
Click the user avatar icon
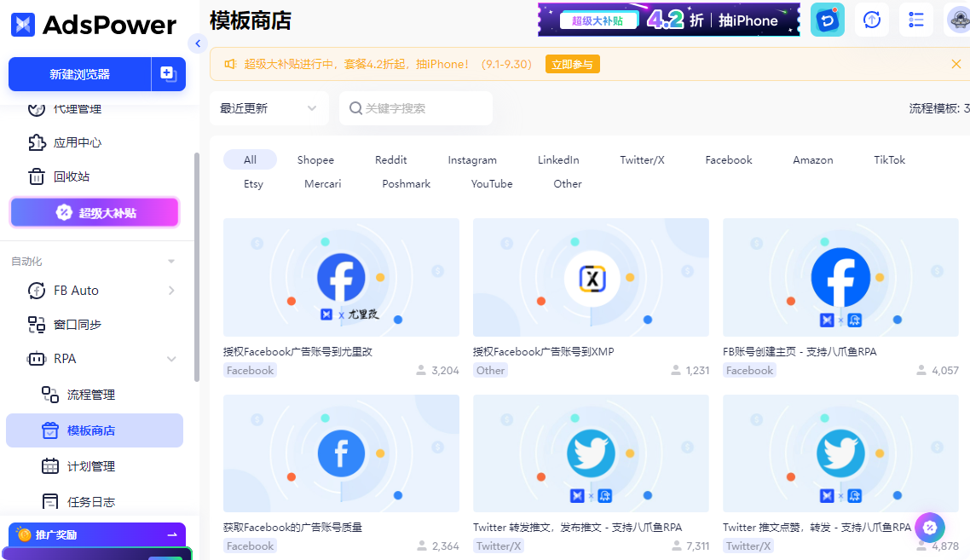pos(958,20)
